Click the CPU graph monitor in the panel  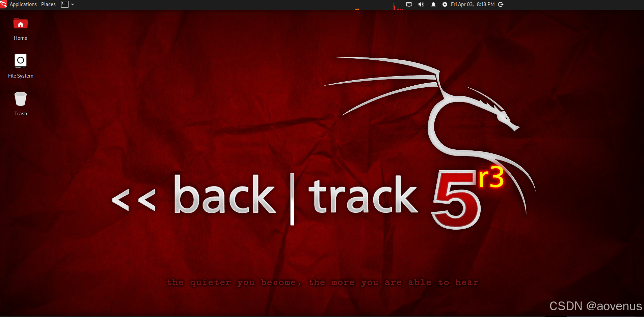[398, 5]
